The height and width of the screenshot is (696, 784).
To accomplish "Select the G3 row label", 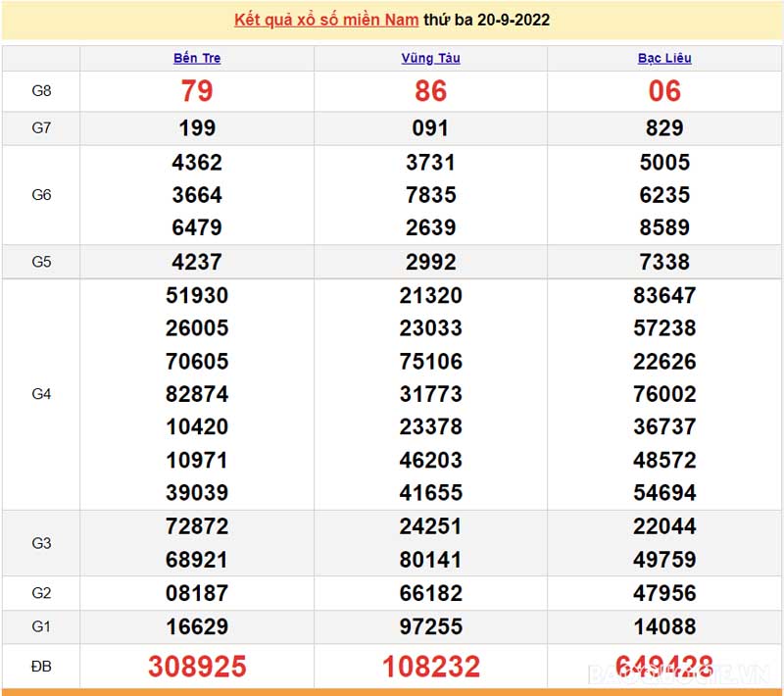I will tap(41, 543).
